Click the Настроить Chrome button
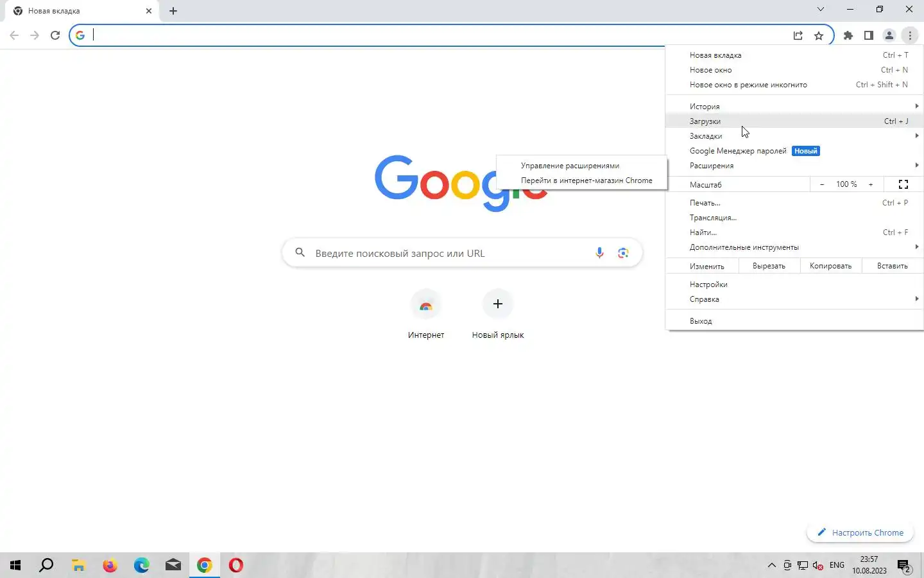 pos(860,532)
